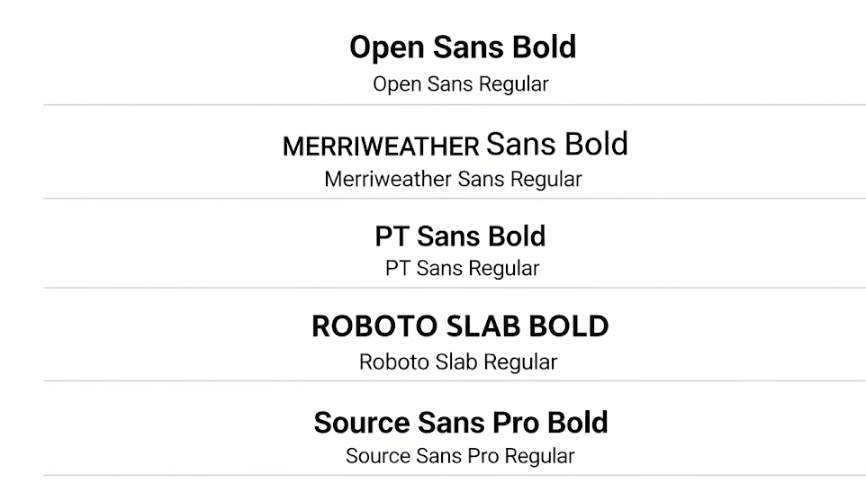Select the ROBOTO SLAB BOLD heading

460,326
